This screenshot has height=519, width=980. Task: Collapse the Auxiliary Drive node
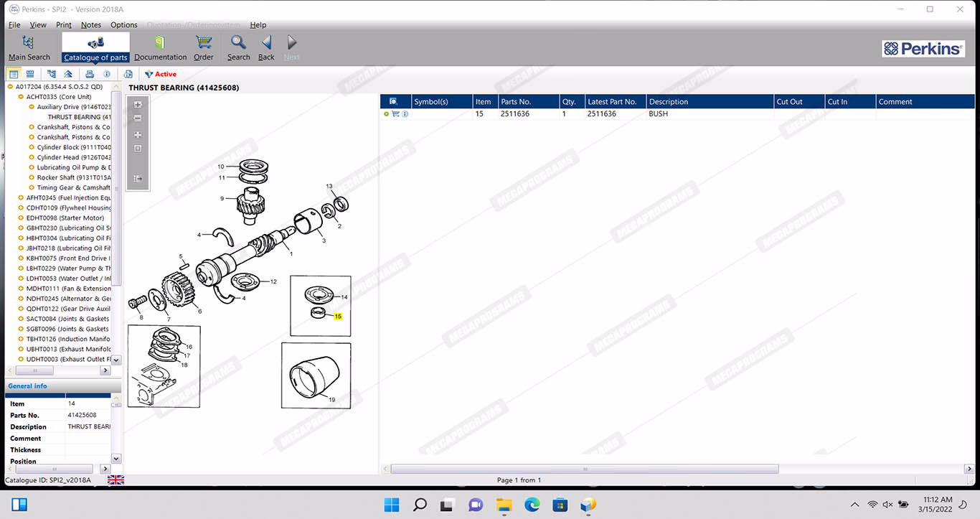(x=32, y=107)
